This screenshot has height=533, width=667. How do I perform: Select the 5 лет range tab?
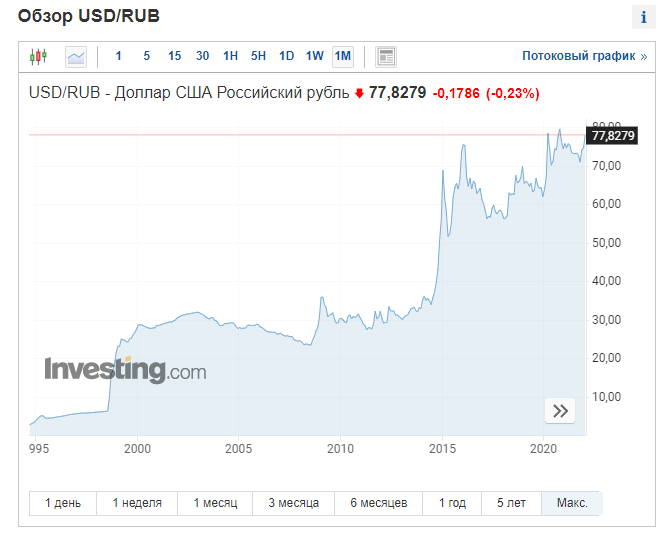(x=511, y=503)
